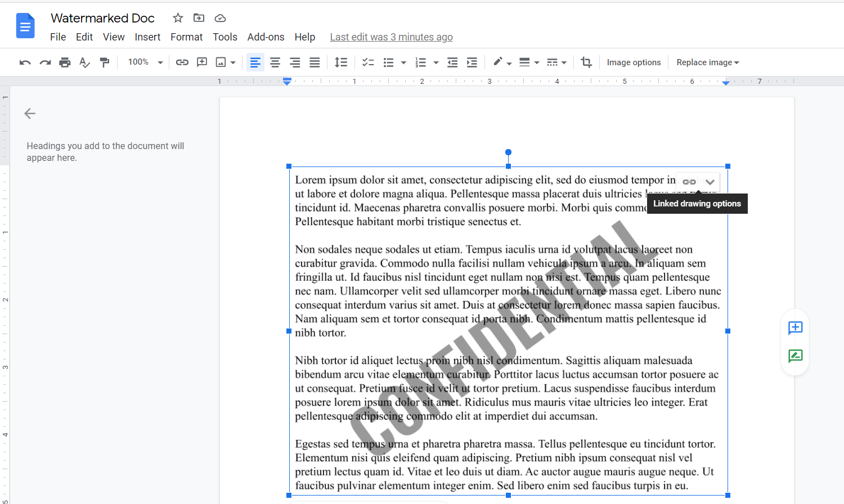The width and height of the screenshot is (844, 504).
Task: Click the rotation handle above the drawing
Action: click(x=508, y=152)
